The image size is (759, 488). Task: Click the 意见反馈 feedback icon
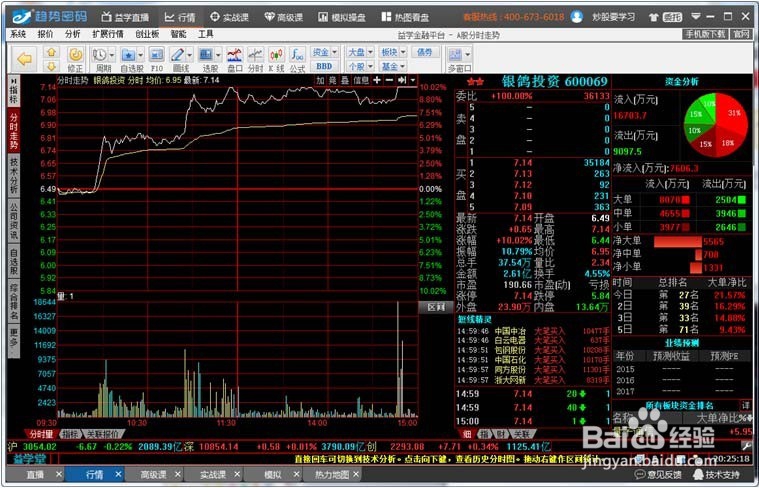(x=640, y=475)
